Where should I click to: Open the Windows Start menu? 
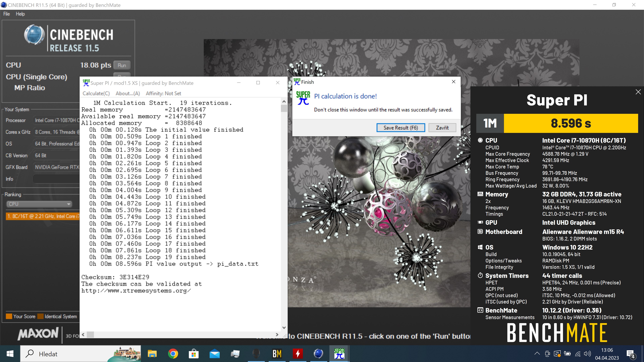10,353
